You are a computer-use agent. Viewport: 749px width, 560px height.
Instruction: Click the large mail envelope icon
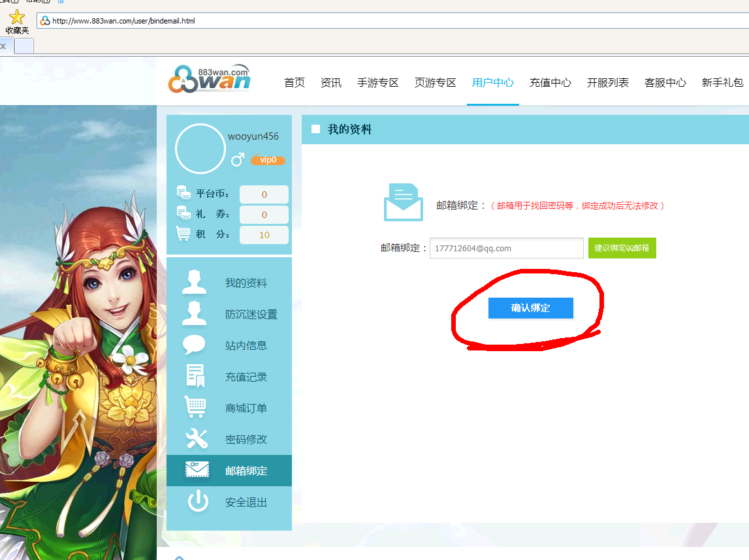click(x=403, y=202)
